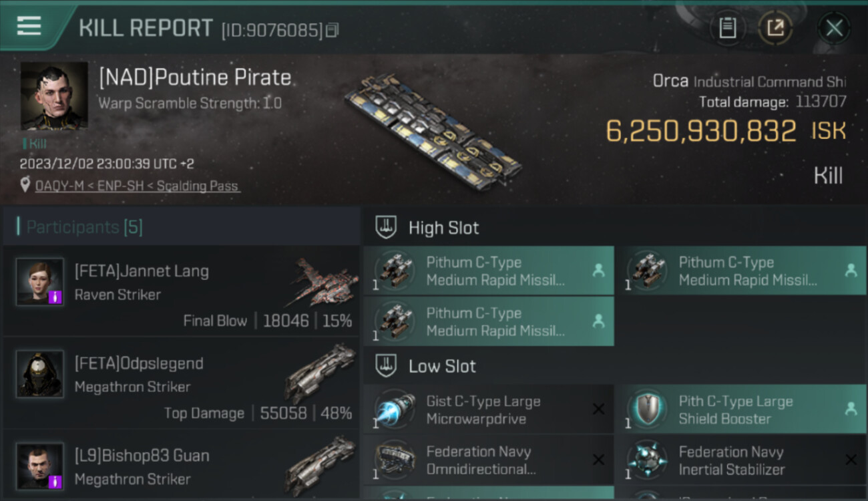This screenshot has height=501, width=868.
Task: Open Jannet Lang's participant entry
Action: pos(182,291)
